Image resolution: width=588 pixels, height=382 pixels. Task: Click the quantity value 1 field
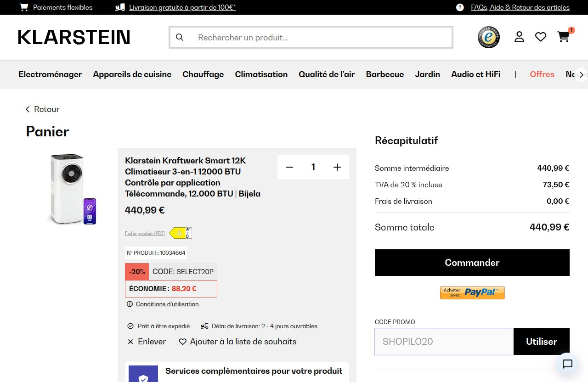point(313,167)
